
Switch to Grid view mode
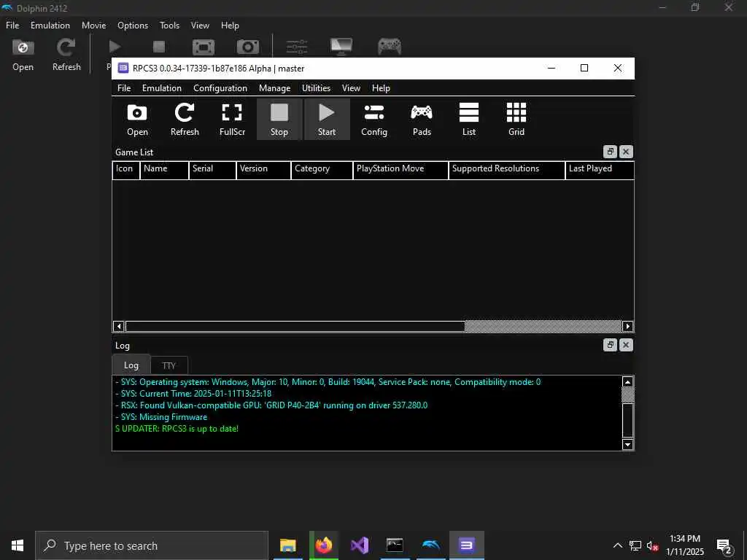click(x=516, y=119)
